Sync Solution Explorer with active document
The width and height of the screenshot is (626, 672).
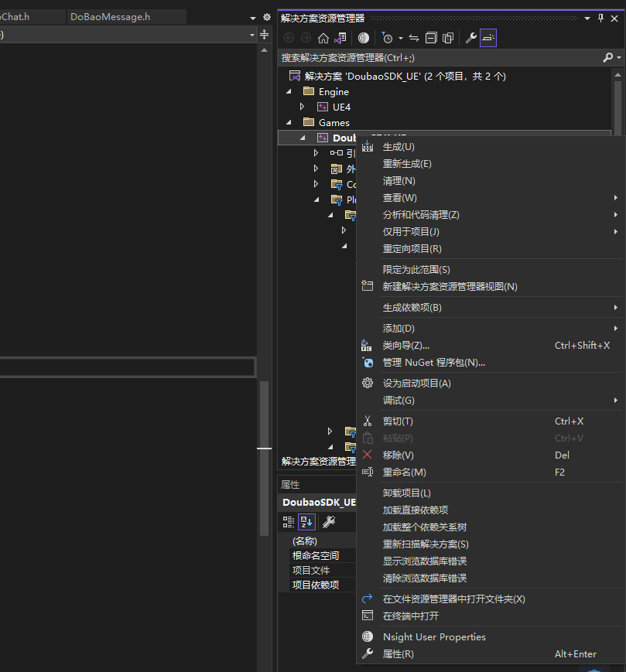(414, 38)
